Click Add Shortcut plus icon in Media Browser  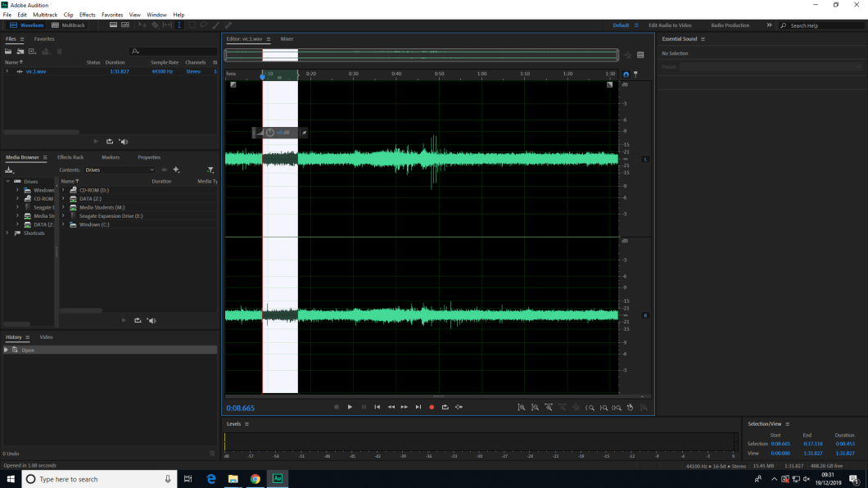pyautogui.click(x=176, y=169)
